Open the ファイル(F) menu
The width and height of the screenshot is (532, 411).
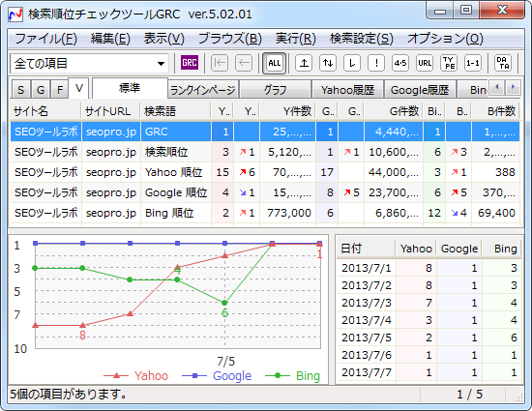(45, 39)
